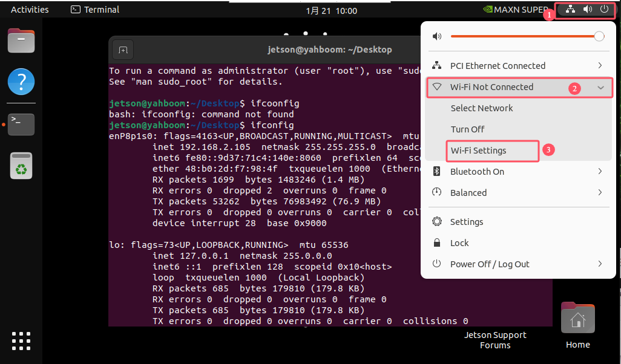Show Applications grid in the dock
Viewport: 621px width, 364px height.
point(21,340)
